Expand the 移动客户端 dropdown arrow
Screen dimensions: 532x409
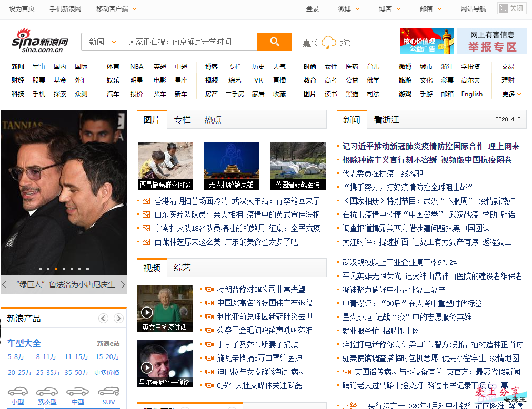pyautogui.click(x=135, y=9)
